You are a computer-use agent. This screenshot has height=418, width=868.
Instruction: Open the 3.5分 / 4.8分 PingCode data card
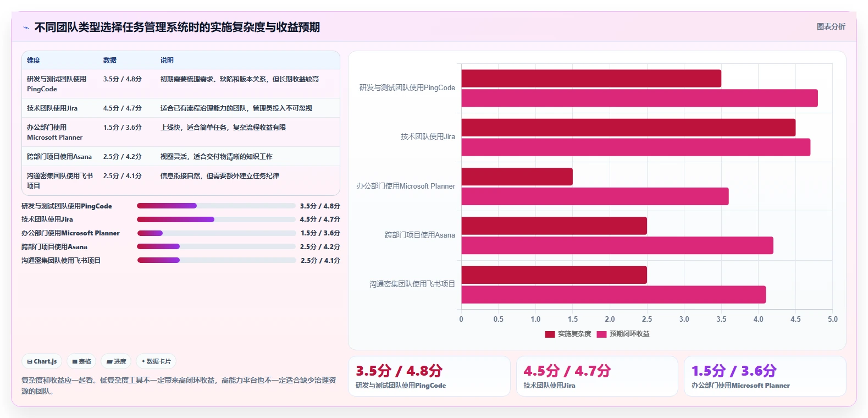pyautogui.click(x=429, y=376)
